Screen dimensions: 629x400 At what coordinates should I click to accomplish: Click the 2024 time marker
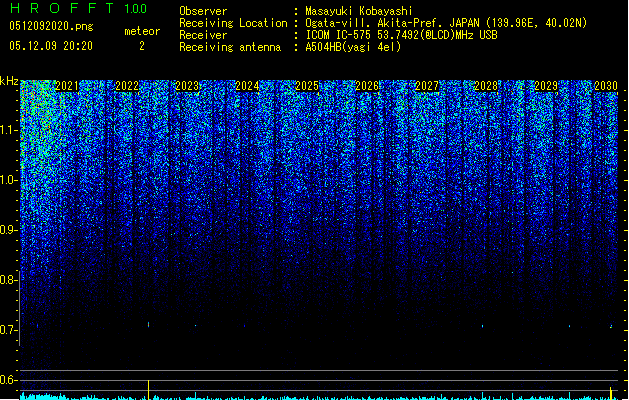click(247, 86)
